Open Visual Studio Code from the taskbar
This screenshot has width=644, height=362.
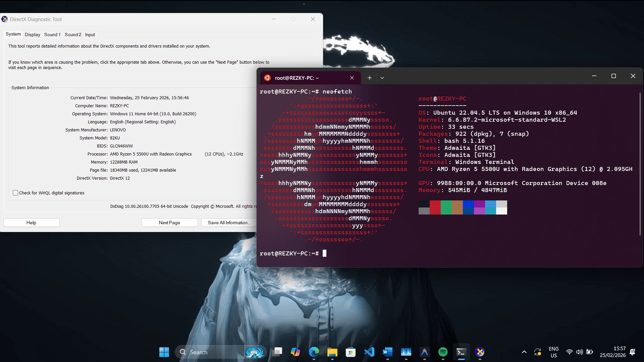[369, 352]
